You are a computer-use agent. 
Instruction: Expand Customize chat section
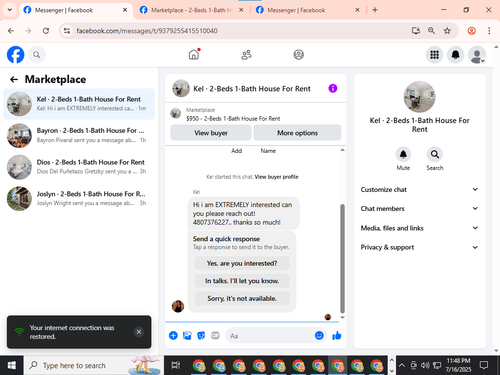coord(419,189)
